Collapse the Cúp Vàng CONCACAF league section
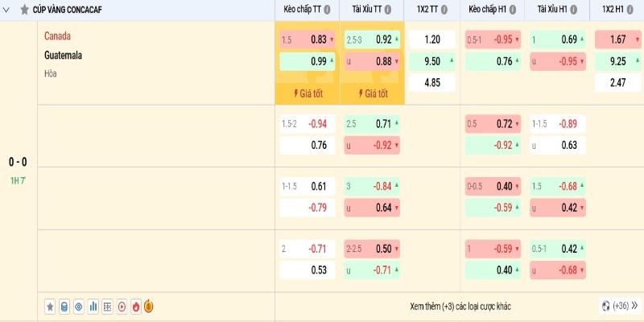The height and width of the screenshot is (322, 644). click(7, 10)
